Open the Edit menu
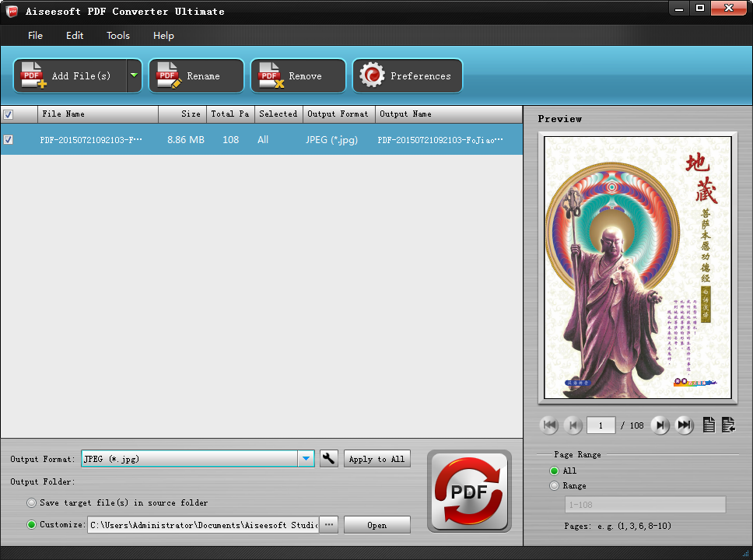Viewport: 753px width, 560px height. click(x=74, y=35)
